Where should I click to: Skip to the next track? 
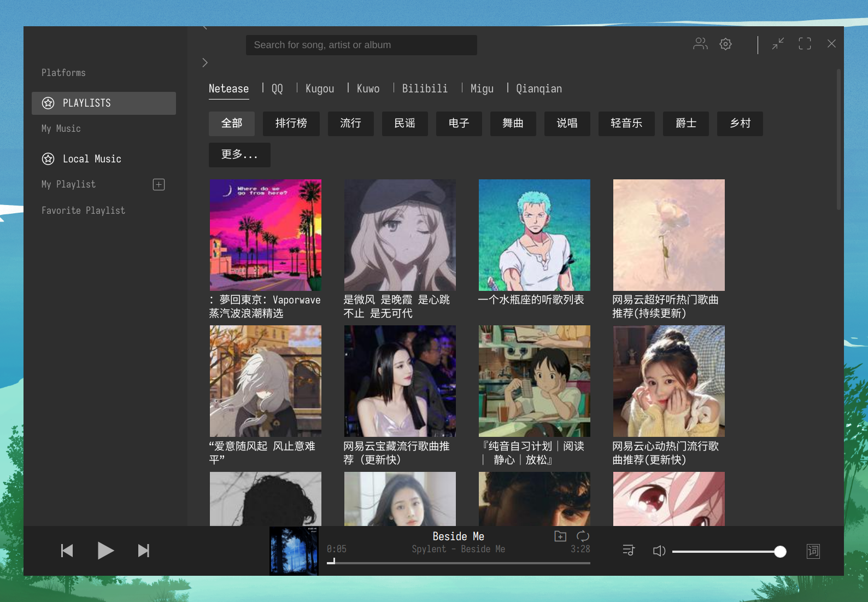coord(144,551)
